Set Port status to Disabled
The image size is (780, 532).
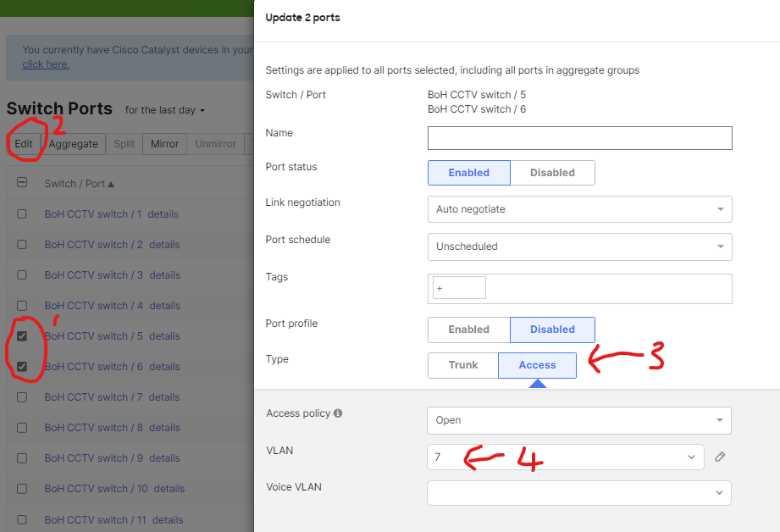click(x=552, y=172)
